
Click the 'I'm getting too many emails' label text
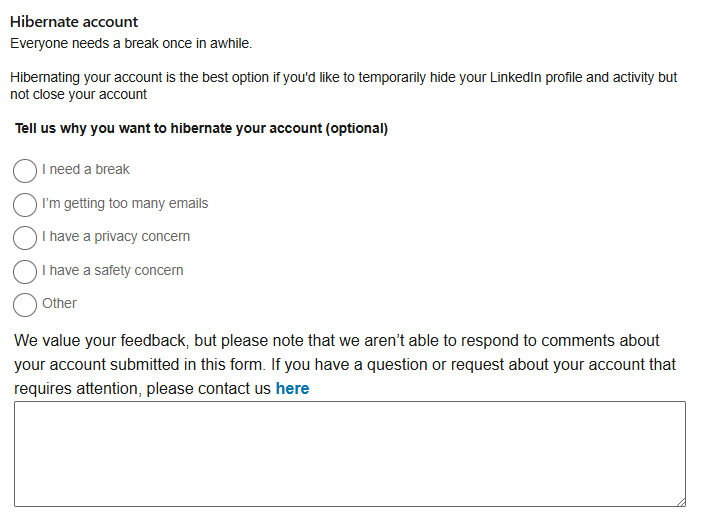(x=125, y=203)
